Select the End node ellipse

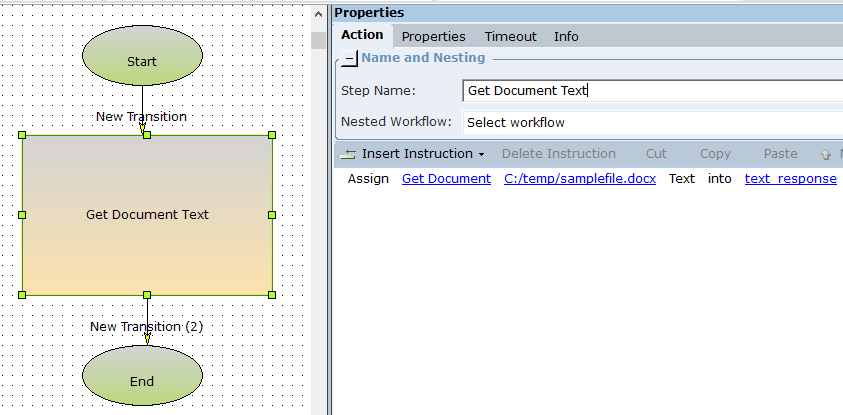(142, 381)
